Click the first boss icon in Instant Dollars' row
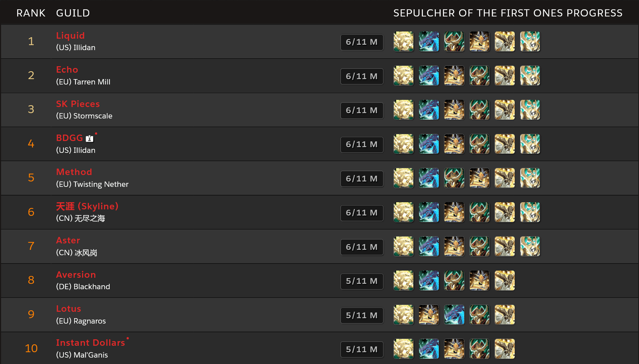The width and height of the screenshot is (639, 364). coord(404,349)
